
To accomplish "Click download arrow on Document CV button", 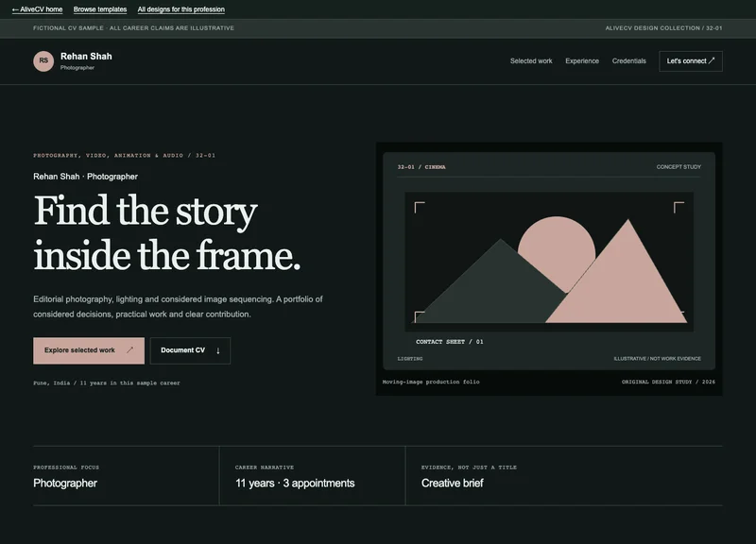I will tap(218, 350).
